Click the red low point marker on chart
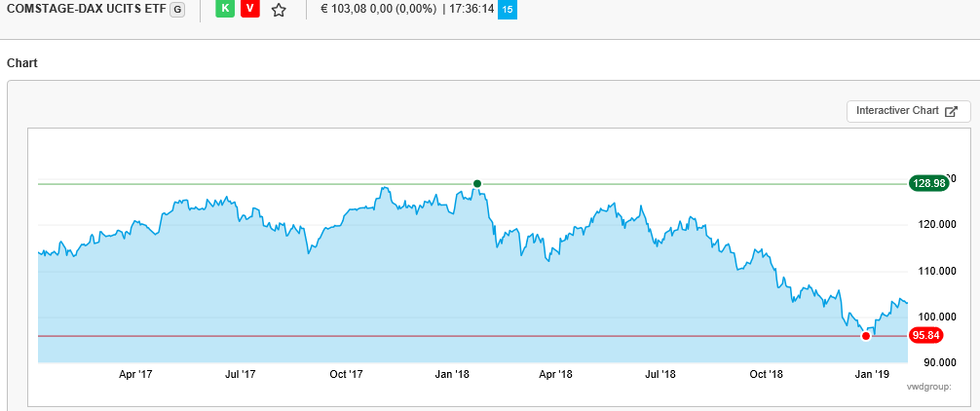 (x=866, y=336)
